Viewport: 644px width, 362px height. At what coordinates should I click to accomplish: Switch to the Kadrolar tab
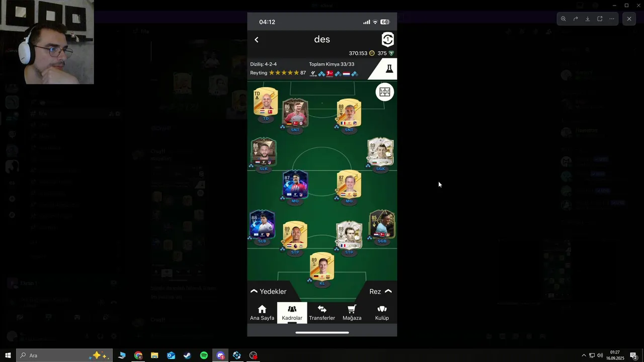(292, 313)
